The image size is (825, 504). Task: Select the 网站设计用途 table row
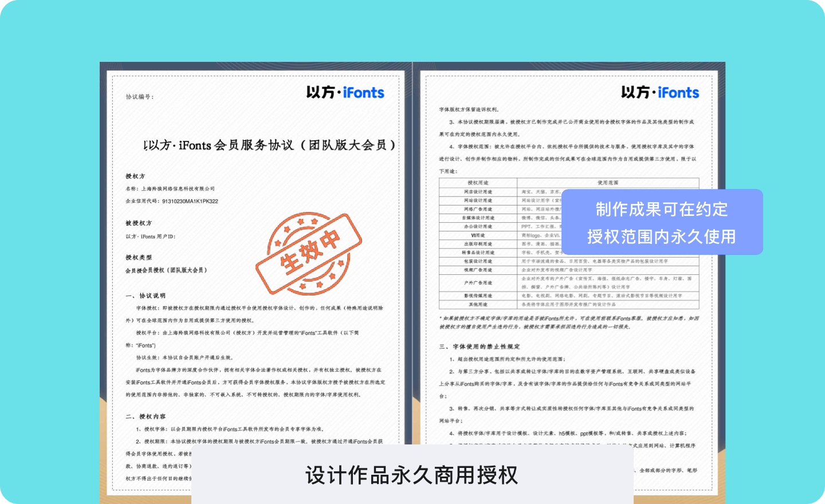click(x=569, y=200)
